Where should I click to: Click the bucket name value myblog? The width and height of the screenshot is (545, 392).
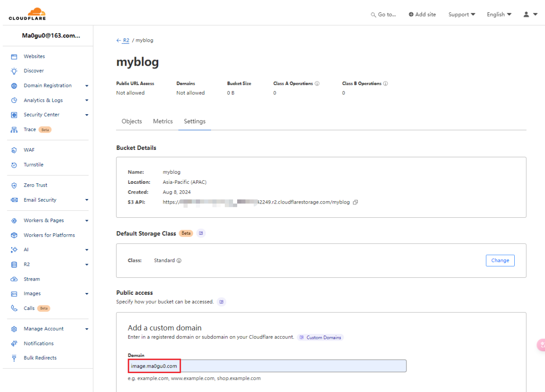172,172
